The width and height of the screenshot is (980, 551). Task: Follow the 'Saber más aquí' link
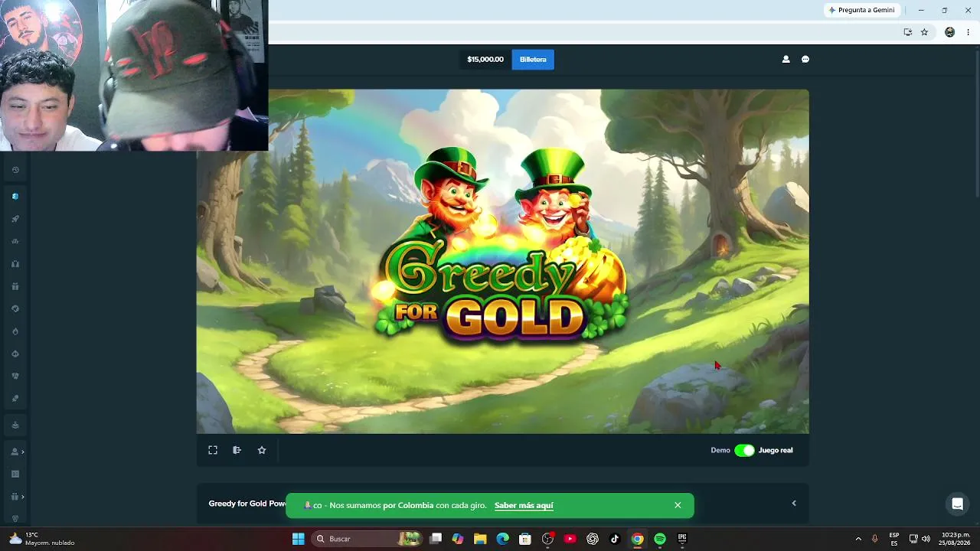[x=524, y=506]
